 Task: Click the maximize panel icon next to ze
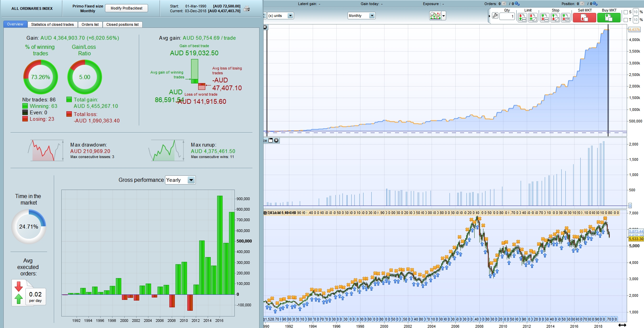271,140
